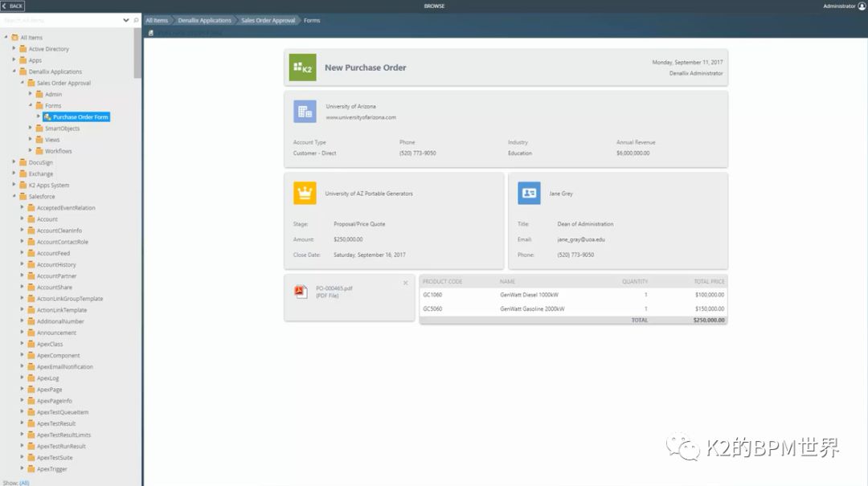Click the account building icon
This screenshot has width=868, height=486.
(x=305, y=112)
